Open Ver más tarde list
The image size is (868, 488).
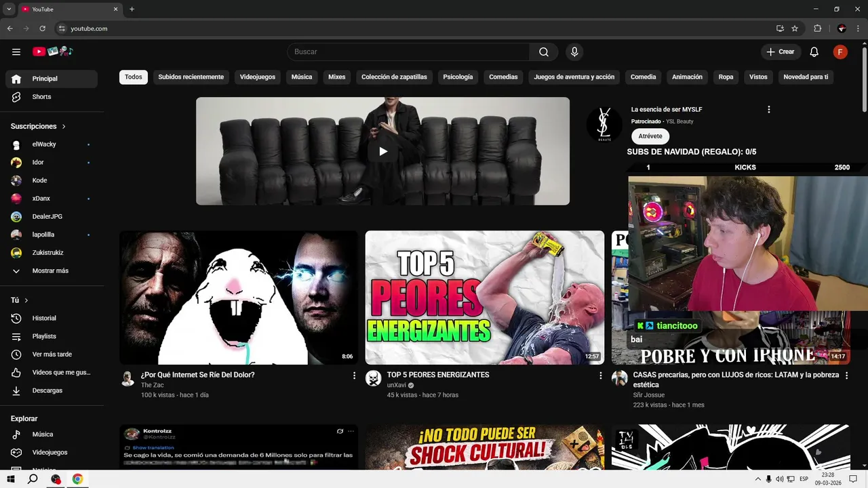[x=52, y=354]
